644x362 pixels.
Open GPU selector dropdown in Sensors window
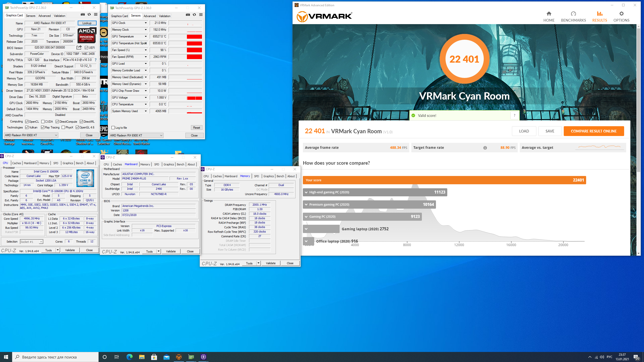[x=136, y=135]
